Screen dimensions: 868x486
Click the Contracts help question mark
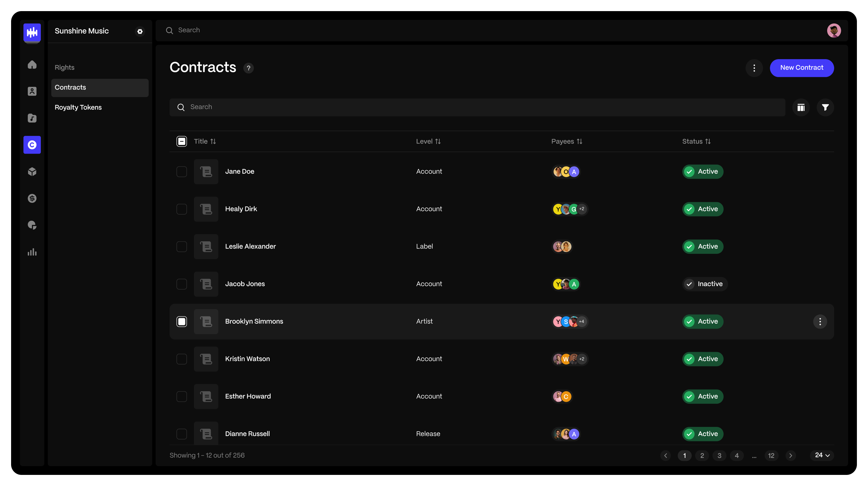[x=248, y=68]
